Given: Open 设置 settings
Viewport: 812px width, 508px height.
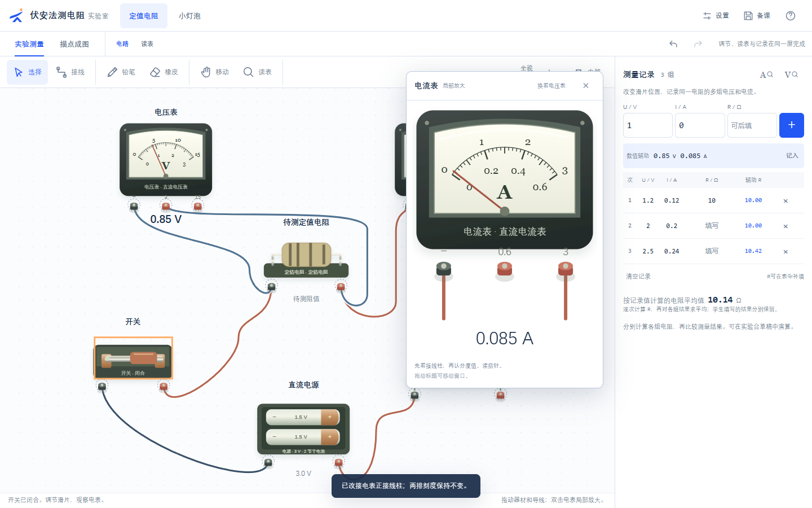Looking at the screenshot, I should tap(716, 16).
